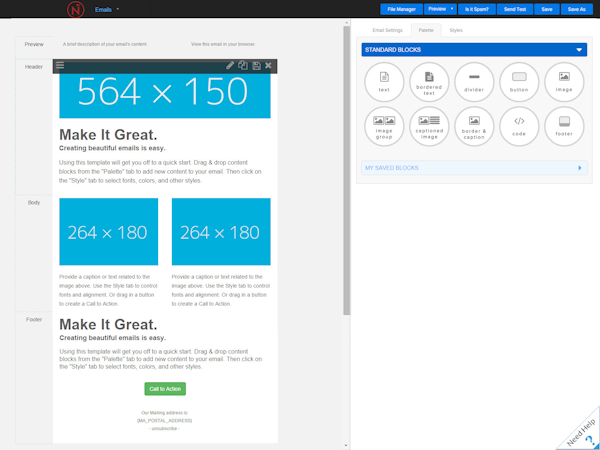Delete the selected block with X icon

pyautogui.click(x=268, y=66)
